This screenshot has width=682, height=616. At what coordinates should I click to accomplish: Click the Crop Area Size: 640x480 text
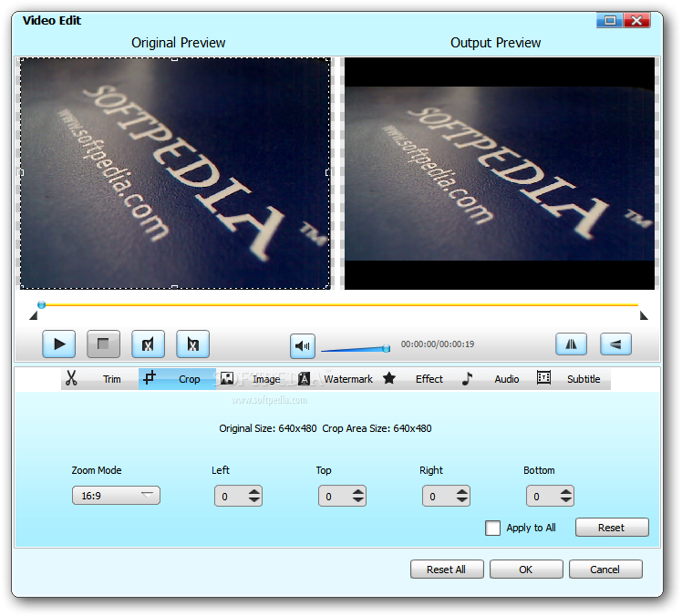377,428
